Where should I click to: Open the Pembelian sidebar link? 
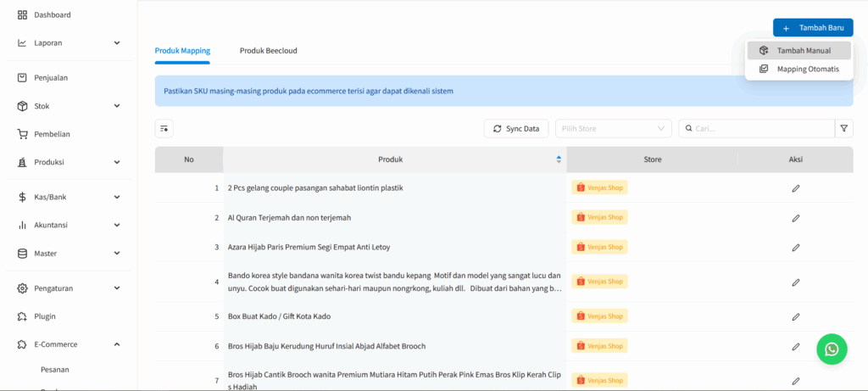coord(52,134)
